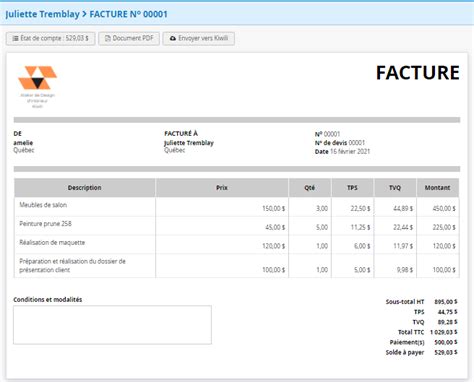The height and width of the screenshot is (382, 474).
Task: Click the Sous-total HT value 895,00 $
Action: [x=446, y=302]
